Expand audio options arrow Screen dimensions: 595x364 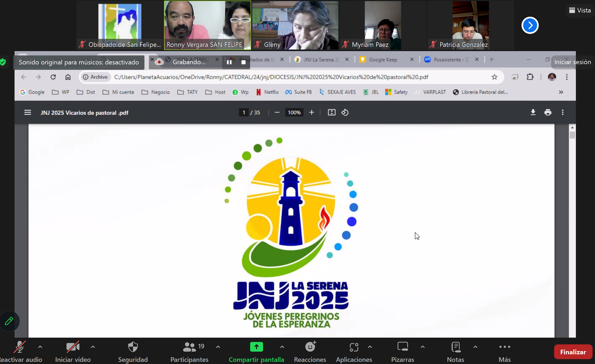(40, 347)
